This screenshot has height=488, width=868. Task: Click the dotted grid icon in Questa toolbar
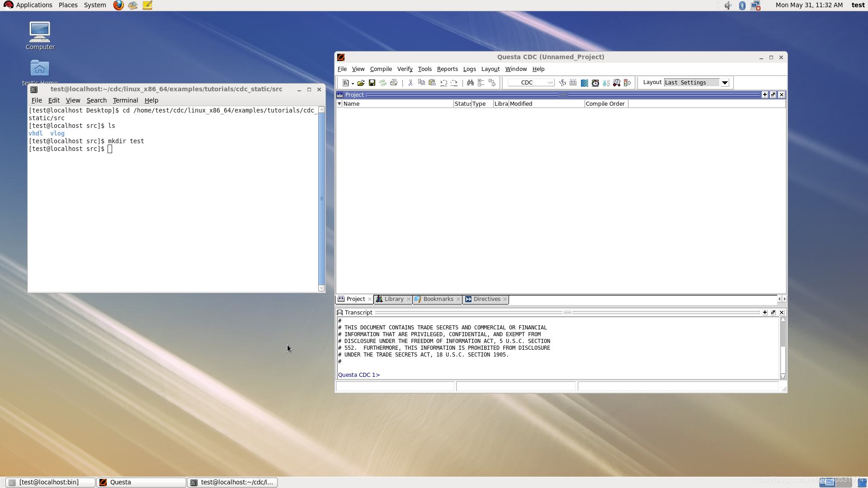coord(573,83)
